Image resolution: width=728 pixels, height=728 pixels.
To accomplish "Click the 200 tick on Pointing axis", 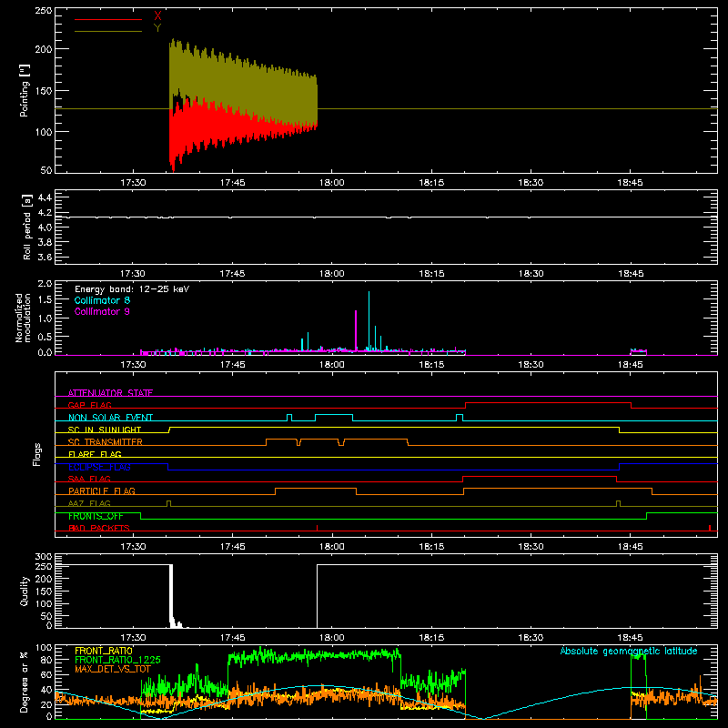I will (x=43, y=49).
